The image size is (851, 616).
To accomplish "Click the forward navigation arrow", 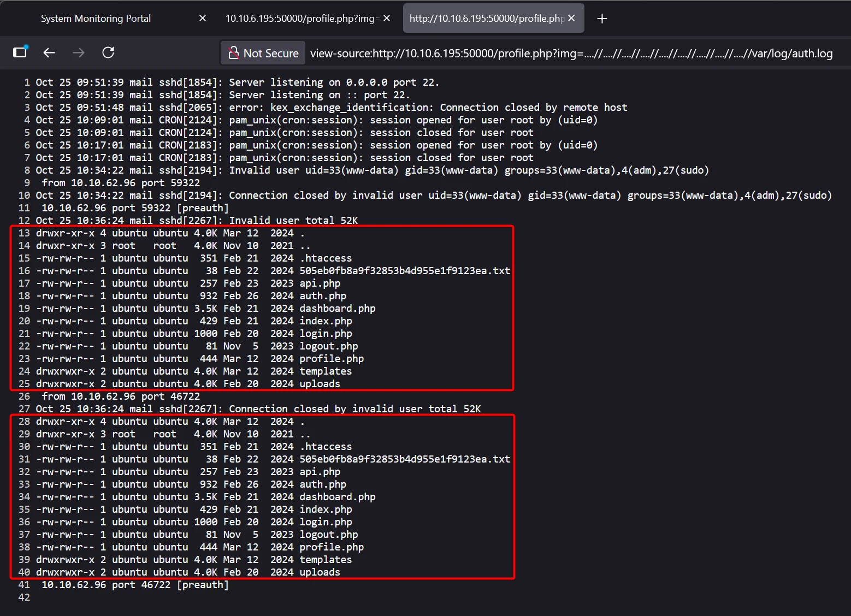I will (x=79, y=52).
